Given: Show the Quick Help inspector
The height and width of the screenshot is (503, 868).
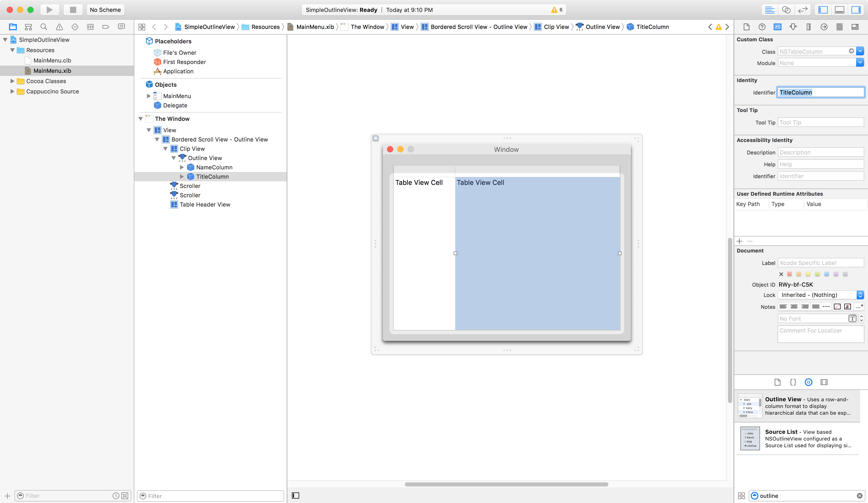Looking at the screenshot, I should (762, 27).
